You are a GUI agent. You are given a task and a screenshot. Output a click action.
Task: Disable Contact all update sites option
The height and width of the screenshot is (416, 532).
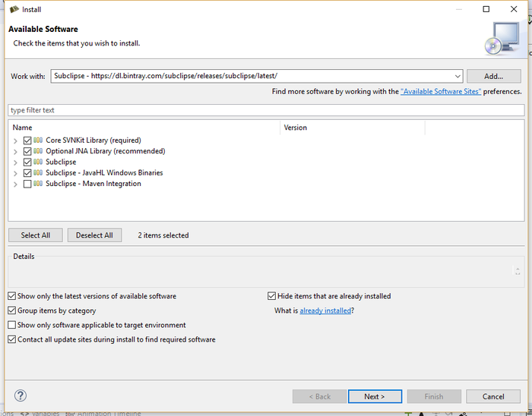pos(12,339)
